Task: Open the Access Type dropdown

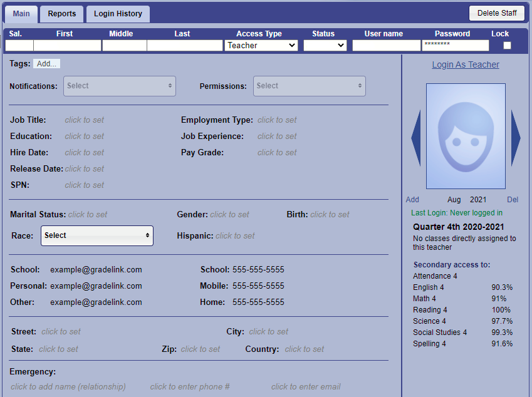Action: click(261, 46)
